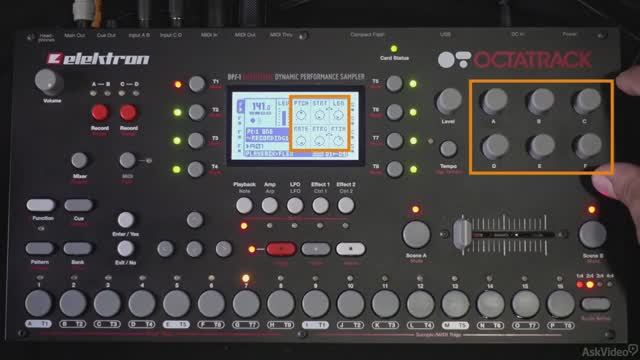The width and height of the screenshot is (640, 360).
Task: Open the Playback parameter page
Action: pos(244,206)
